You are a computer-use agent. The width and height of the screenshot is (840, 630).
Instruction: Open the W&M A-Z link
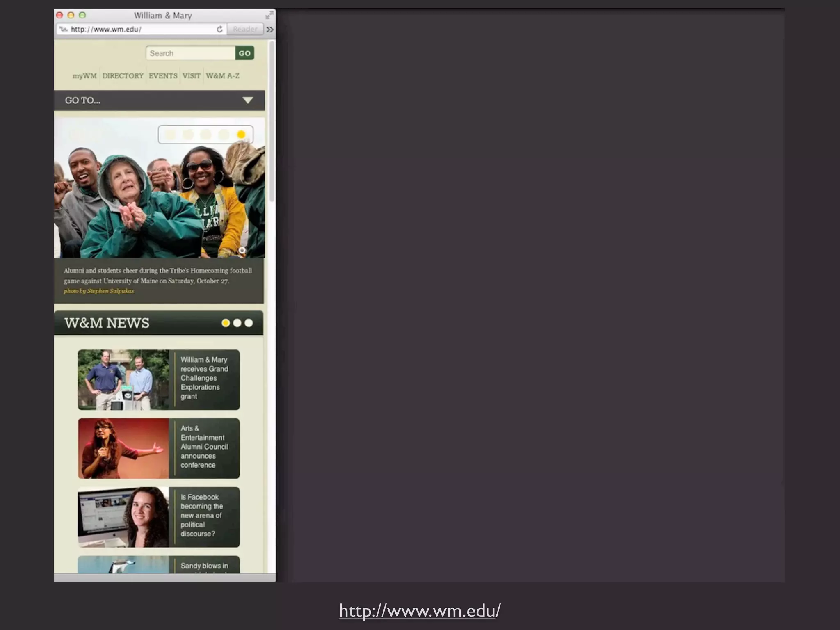click(x=222, y=76)
